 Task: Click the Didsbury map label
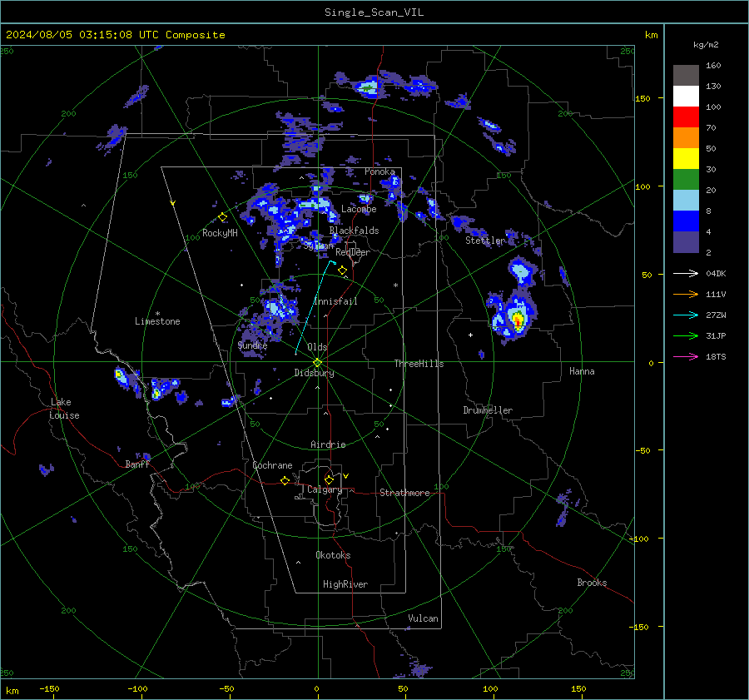(314, 373)
